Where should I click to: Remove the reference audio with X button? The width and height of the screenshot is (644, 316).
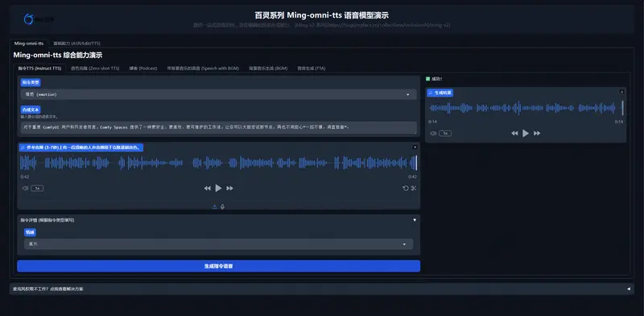[415, 147]
